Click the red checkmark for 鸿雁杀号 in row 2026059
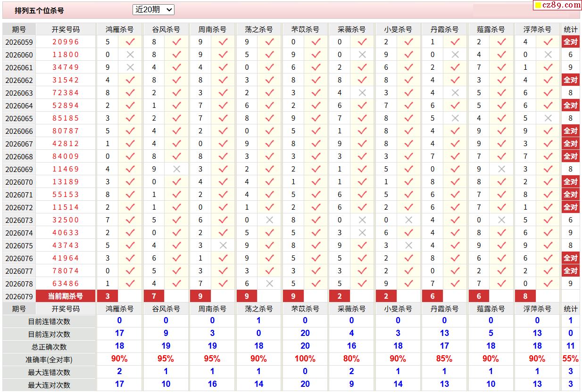582x392 pixels. pyautogui.click(x=130, y=42)
